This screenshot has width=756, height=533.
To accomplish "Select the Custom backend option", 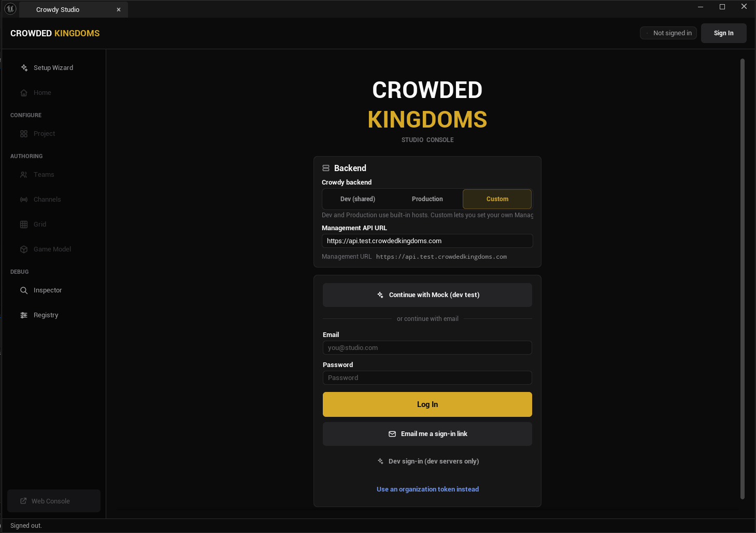I will pos(497,199).
